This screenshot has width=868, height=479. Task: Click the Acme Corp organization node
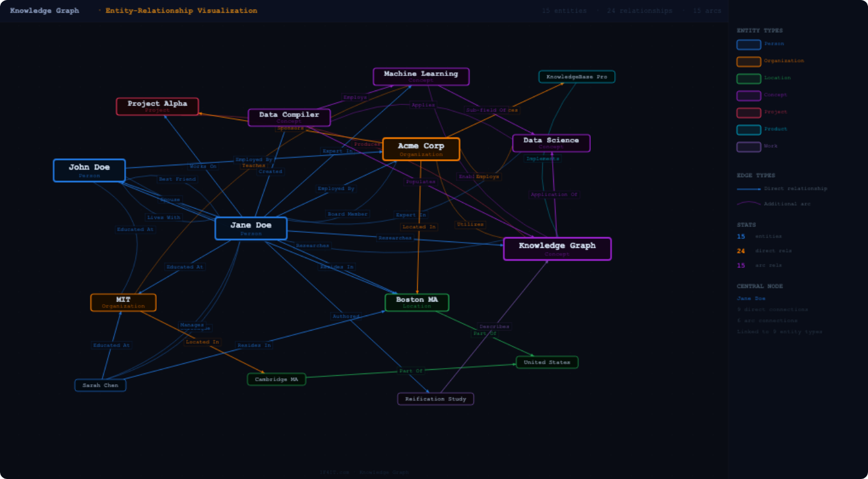point(421,149)
